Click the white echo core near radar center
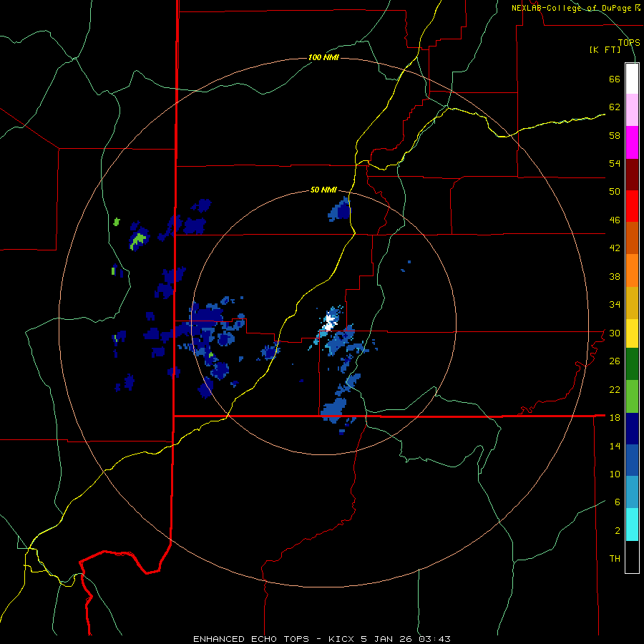644x644 pixels. tap(329, 321)
